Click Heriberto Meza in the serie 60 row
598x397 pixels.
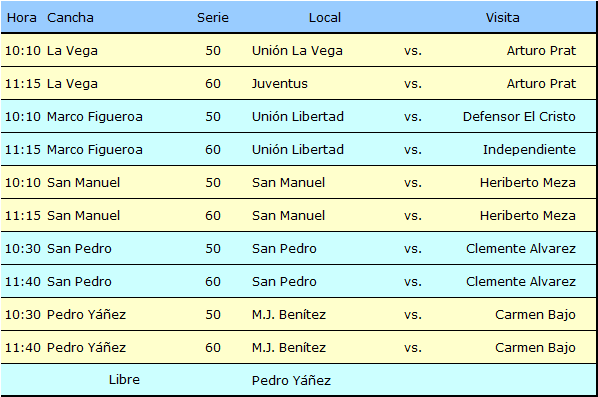point(528,215)
